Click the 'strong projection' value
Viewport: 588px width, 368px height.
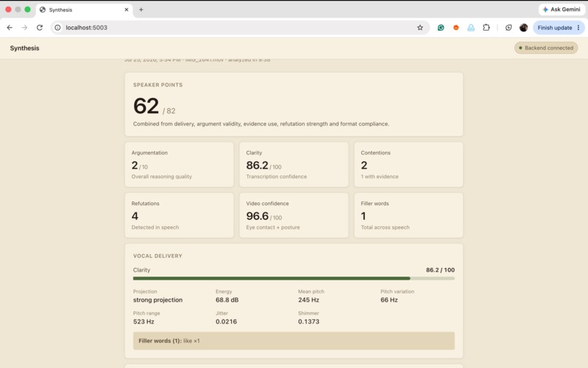[x=158, y=299]
